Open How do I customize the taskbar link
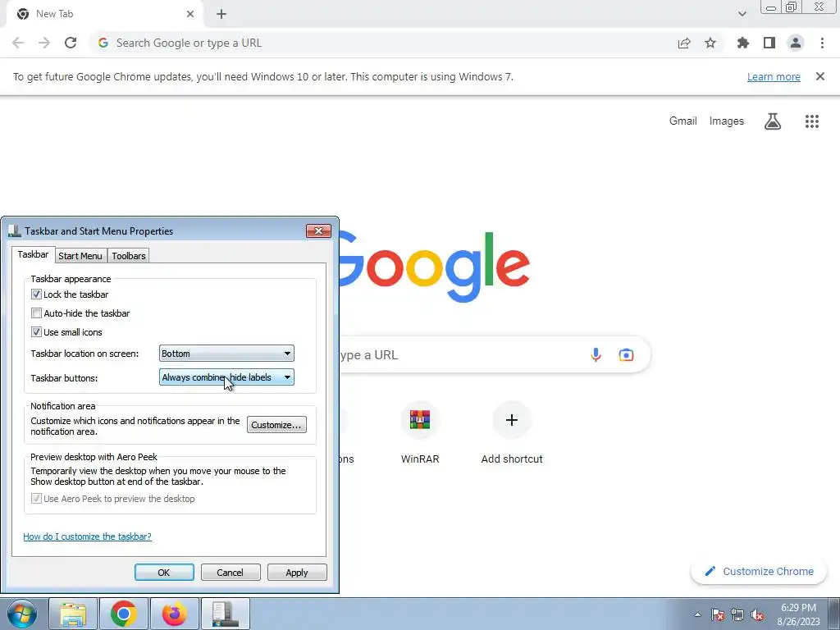Screen dimensions: 840x630 coord(87,536)
